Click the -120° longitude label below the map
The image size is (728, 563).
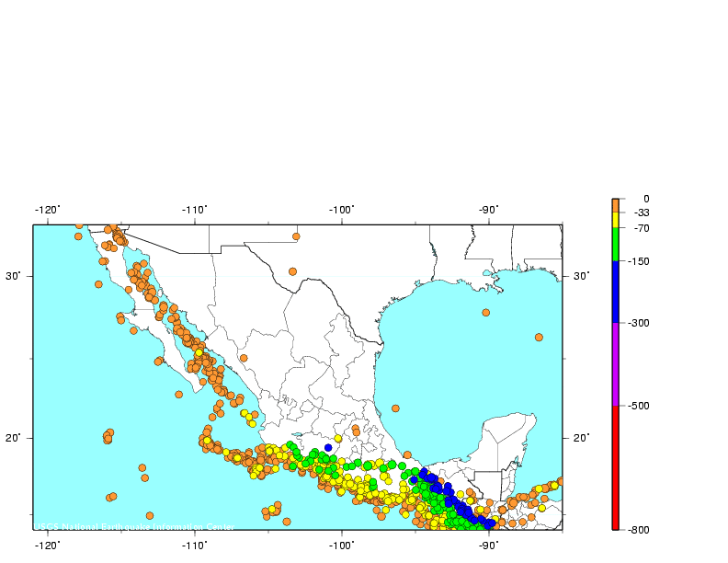[x=48, y=545]
